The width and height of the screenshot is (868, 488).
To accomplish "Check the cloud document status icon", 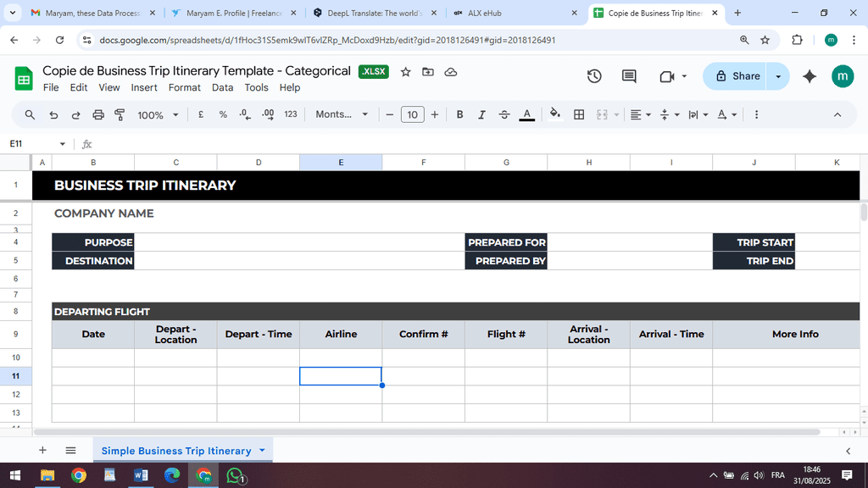I will [451, 72].
